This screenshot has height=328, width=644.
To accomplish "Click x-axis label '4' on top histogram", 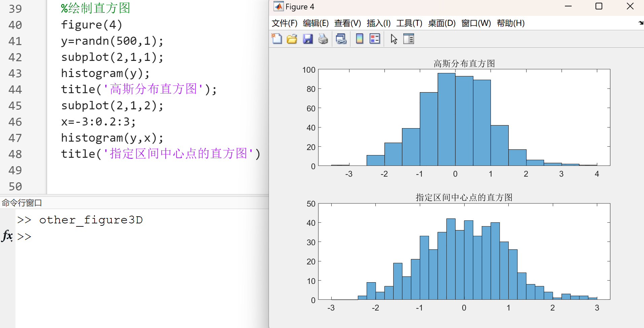I will click(x=597, y=174).
